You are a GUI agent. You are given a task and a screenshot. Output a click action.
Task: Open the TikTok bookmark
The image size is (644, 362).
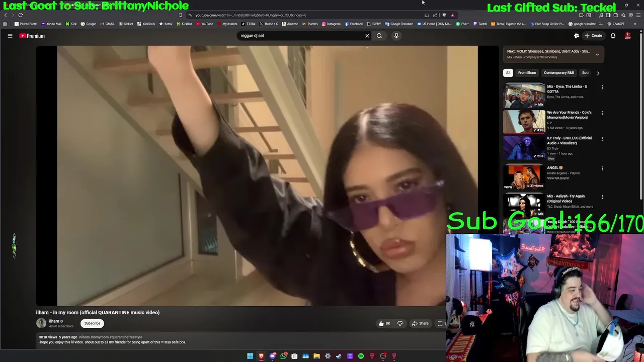(x=248, y=24)
